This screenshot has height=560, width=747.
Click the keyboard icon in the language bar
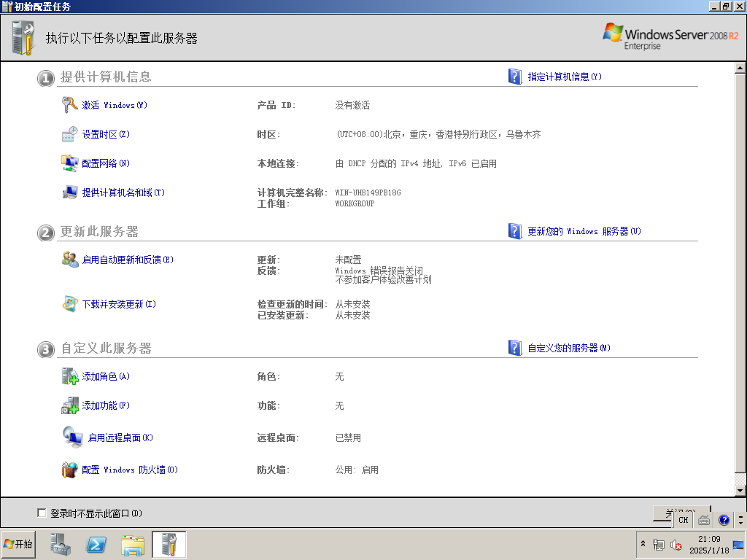pos(704,520)
